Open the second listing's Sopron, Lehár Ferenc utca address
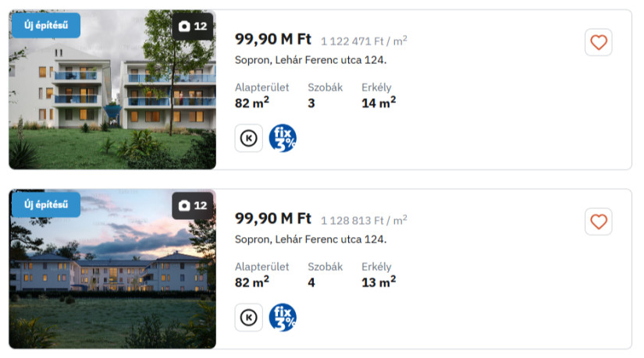This screenshot has width=644, height=358. 311,239
